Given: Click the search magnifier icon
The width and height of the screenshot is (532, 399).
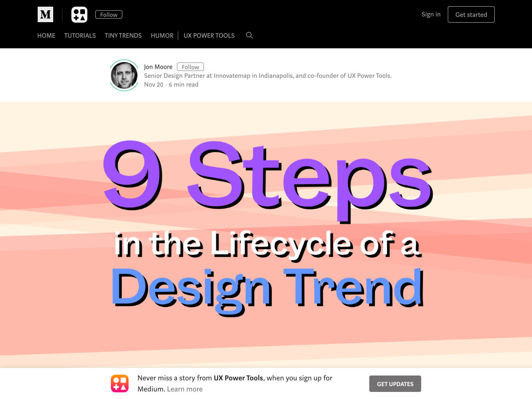Looking at the screenshot, I should [x=249, y=35].
